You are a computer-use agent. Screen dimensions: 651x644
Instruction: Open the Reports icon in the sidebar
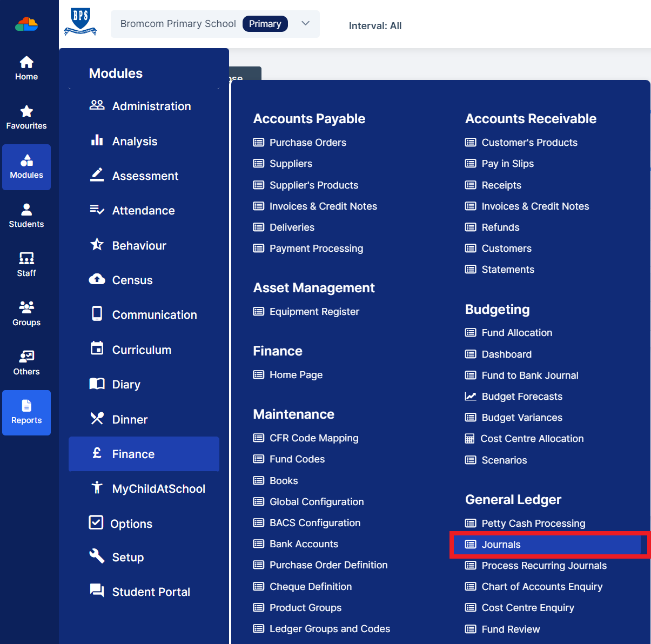[x=26, y=412]
